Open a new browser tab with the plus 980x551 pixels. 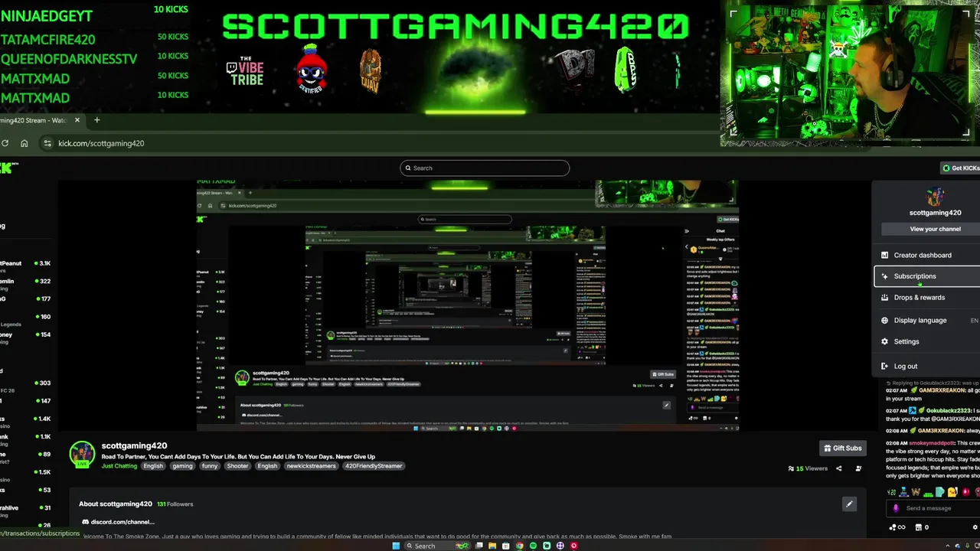tap(96, 120)
